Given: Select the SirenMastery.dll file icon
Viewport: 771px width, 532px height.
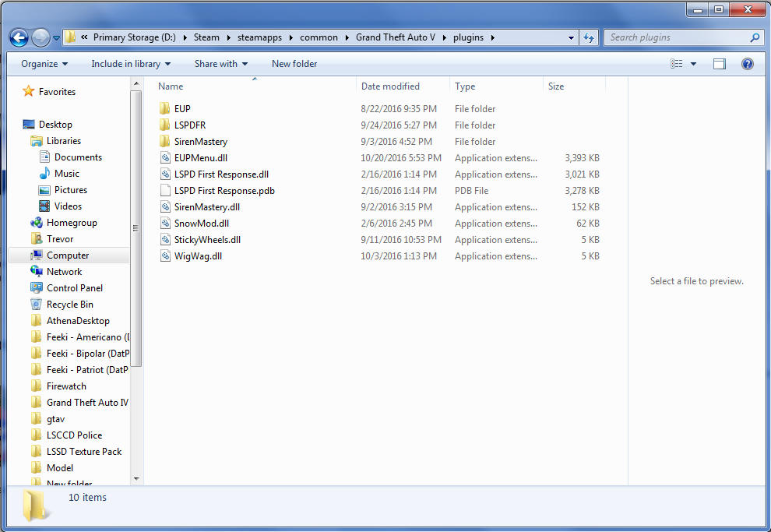Looking at the screenshot, I should [165, 207].
